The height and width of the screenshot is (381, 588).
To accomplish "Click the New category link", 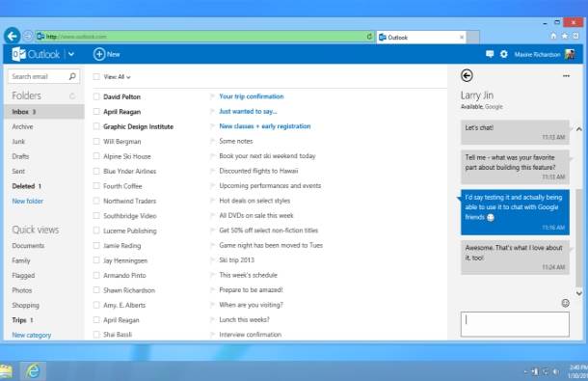I will point(32,335).
